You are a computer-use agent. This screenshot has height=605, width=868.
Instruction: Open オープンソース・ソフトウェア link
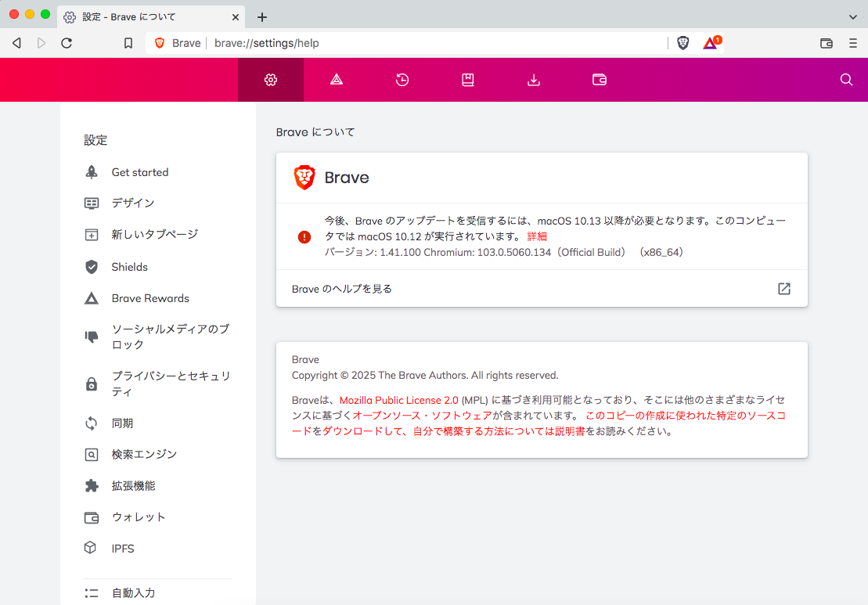coord(422,415)
